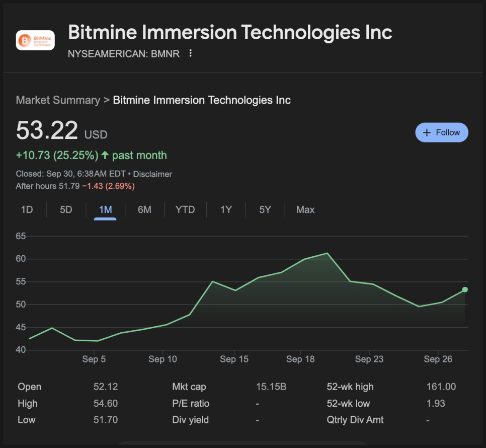Viewport: 486px width, 448px height.
Task: Click the Sep 5 axis label
Action: click(94, 359)
